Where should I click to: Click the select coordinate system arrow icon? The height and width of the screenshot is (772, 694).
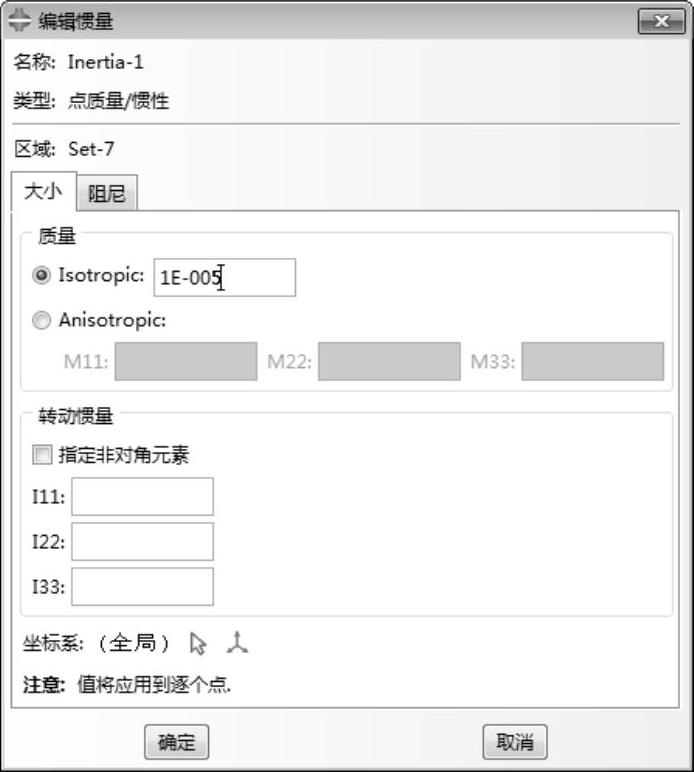(x=198, y=643)
